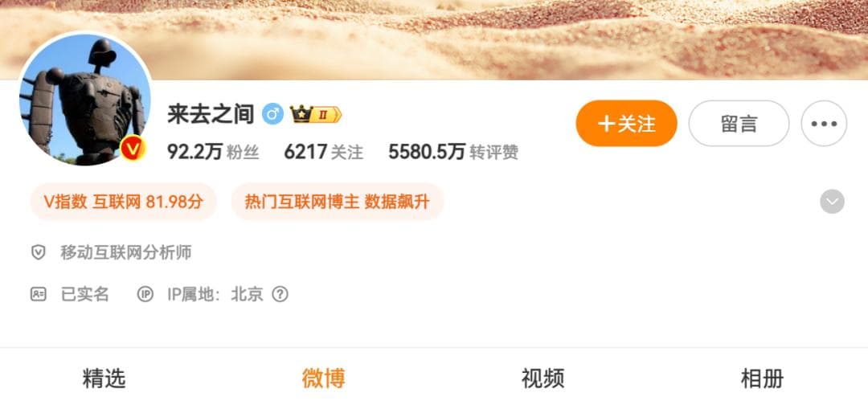Click the 热门互联网博主 数据飙升 tag
868x405 pixels.
(x=337, y=202)
